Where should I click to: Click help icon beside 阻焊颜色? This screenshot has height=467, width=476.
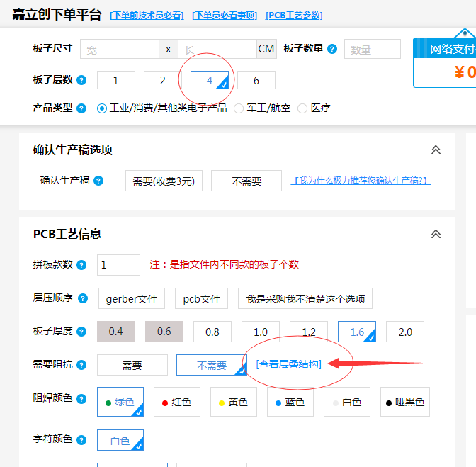point(81,398)
